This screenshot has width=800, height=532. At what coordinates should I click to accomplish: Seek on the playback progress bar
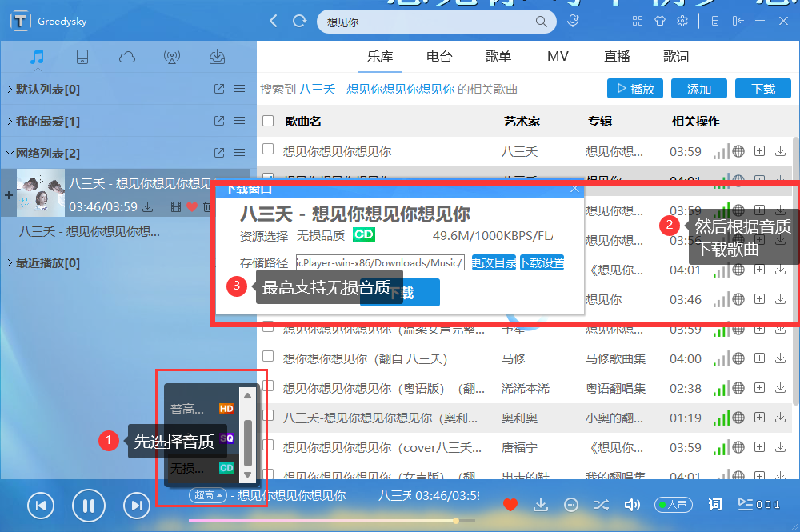[332, 521]
